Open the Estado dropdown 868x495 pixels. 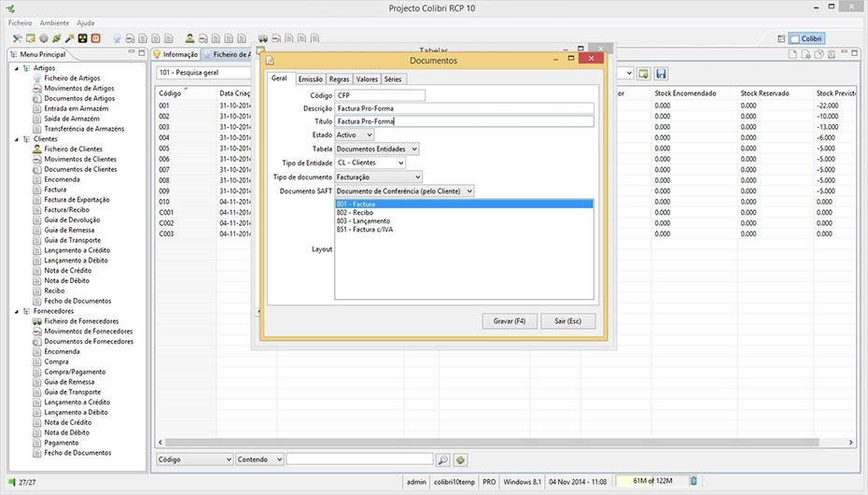354,135
